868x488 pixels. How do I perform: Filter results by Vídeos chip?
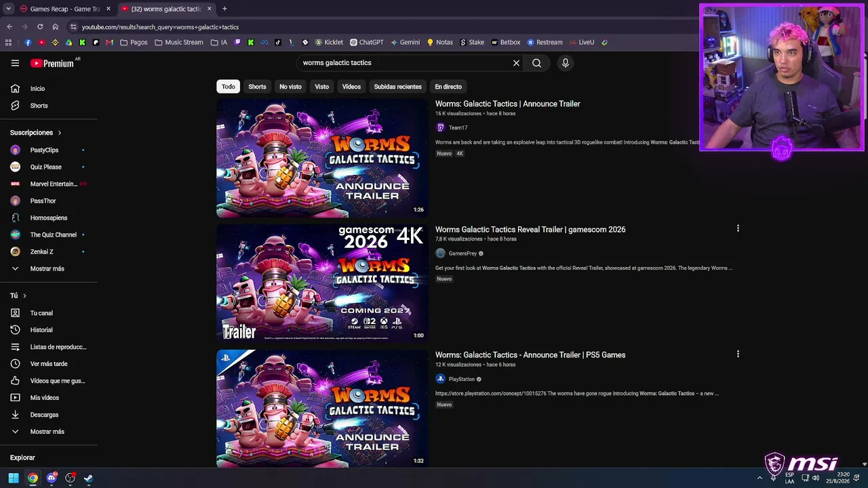tap(351, 87)
